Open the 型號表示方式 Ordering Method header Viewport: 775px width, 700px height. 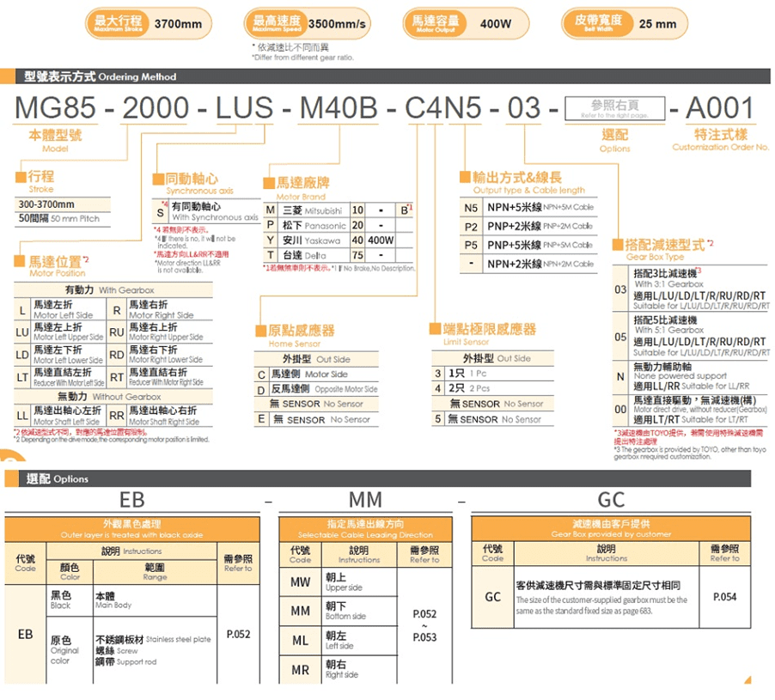coord(101,76)
